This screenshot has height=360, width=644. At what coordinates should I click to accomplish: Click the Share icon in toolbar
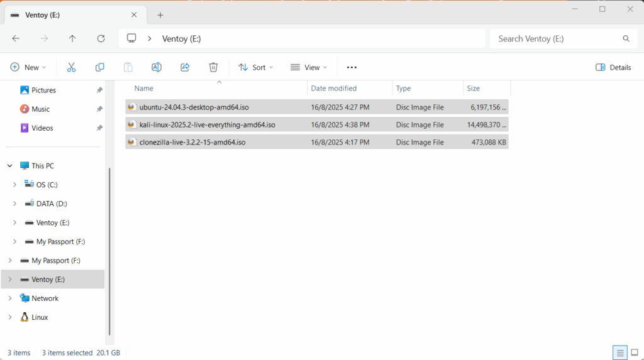[x=185, y=67]
